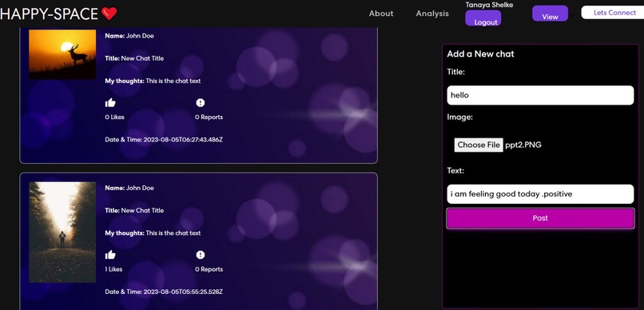The image size is (644, 310).
Task: Choose an image file to upload
Action: pos(479,145)
